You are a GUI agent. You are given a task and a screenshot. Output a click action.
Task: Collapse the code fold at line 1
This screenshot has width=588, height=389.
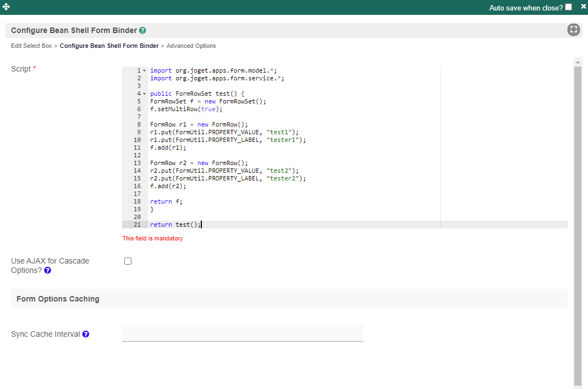point(144,71)
